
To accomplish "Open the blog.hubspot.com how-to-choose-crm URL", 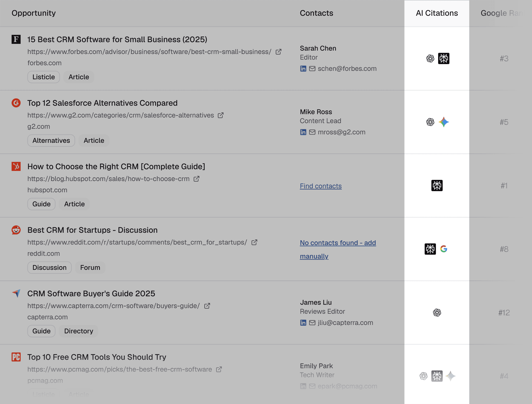I will click(x=109, y=179).
